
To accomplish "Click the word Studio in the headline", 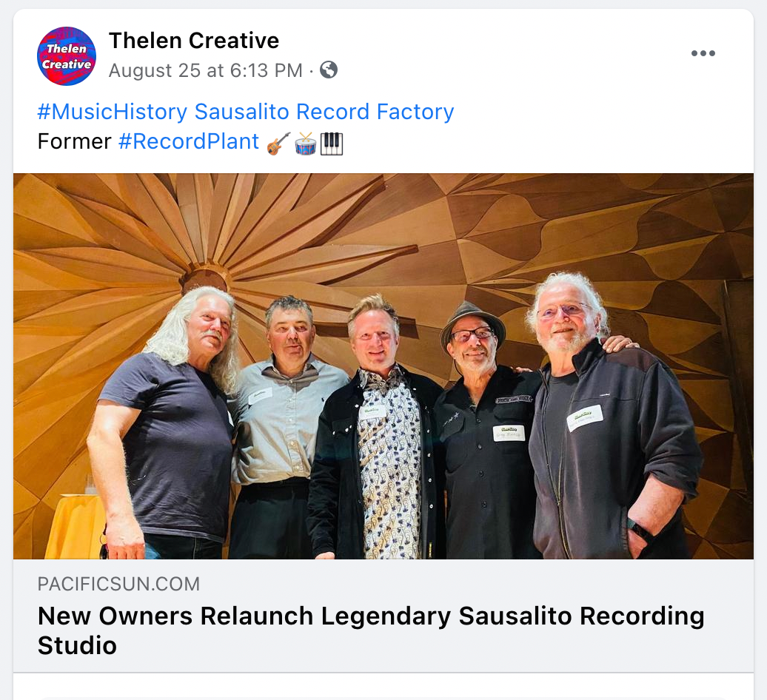I will [x=77, y=646].
